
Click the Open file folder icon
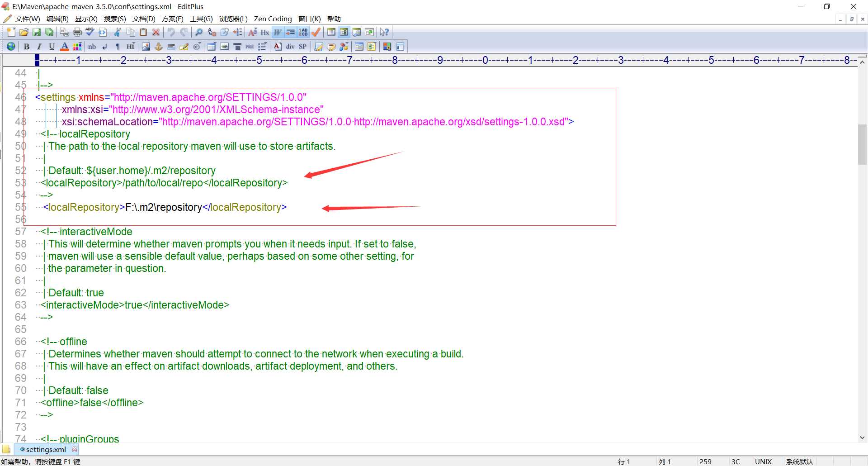[x=24, y=32]
